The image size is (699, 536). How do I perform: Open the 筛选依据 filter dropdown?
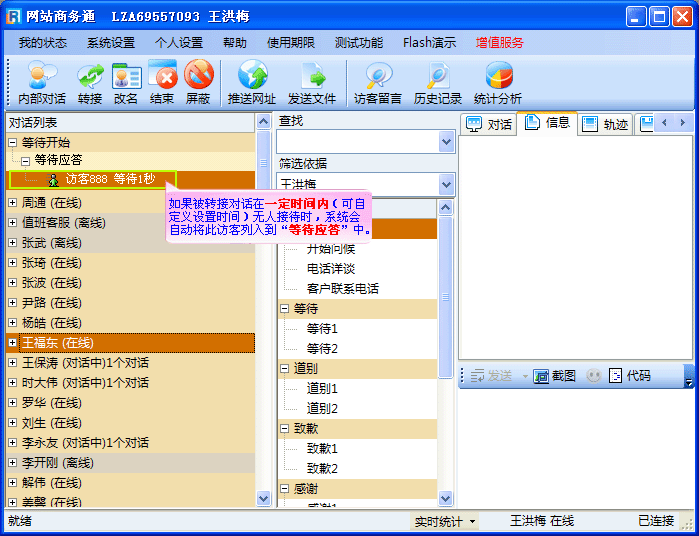[x=446, y=184]
